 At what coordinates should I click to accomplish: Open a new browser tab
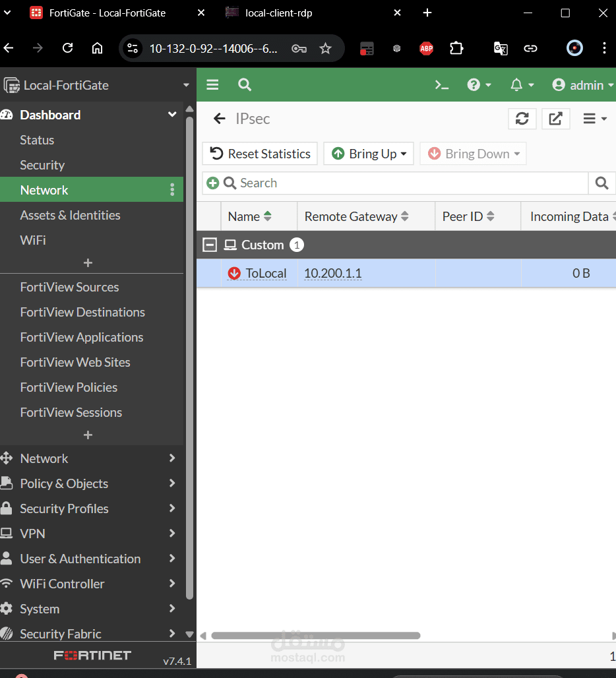427,13
